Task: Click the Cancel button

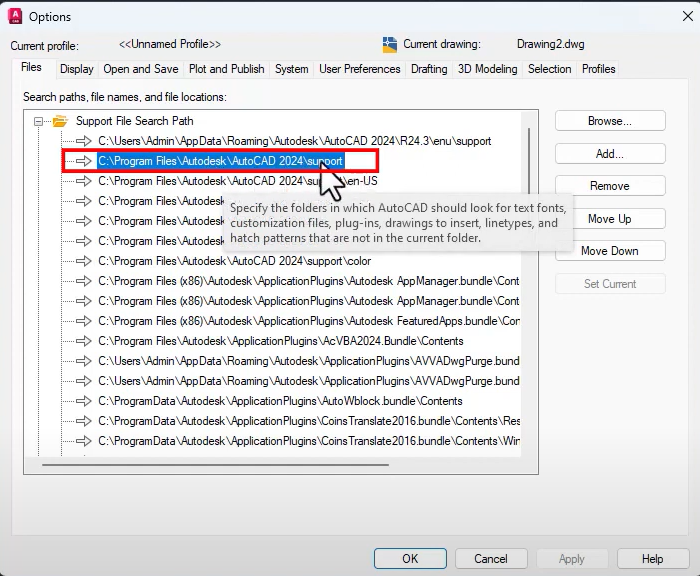Action: [x=491, y=559]
